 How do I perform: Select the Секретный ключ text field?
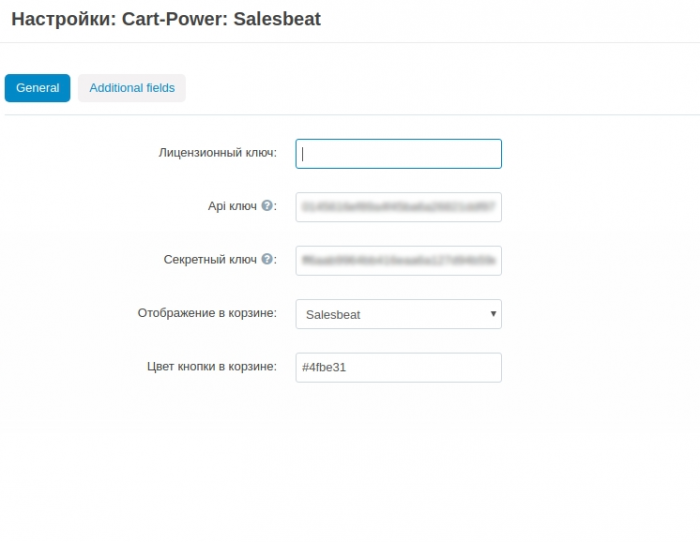(398, 261)
